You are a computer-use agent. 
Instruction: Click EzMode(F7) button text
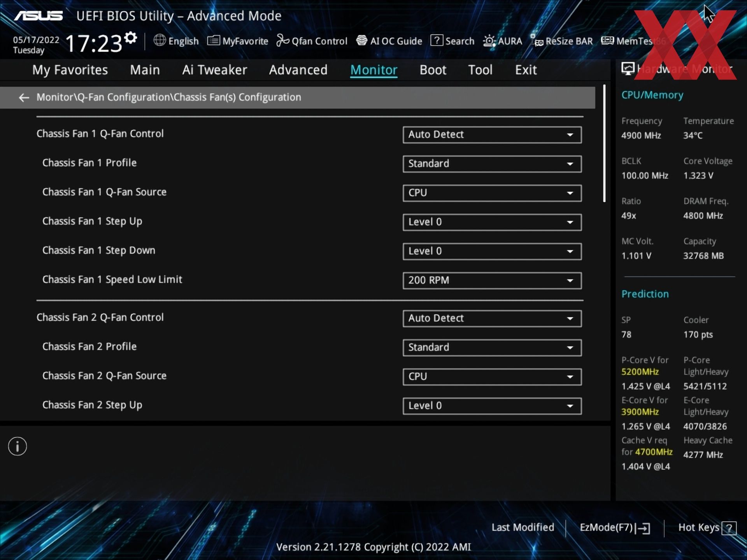[606, 528]
